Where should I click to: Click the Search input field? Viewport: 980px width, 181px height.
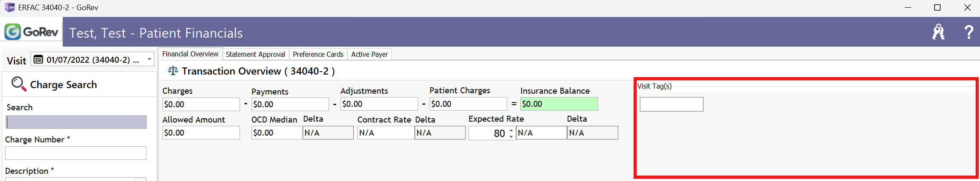[x=76, y=122]
